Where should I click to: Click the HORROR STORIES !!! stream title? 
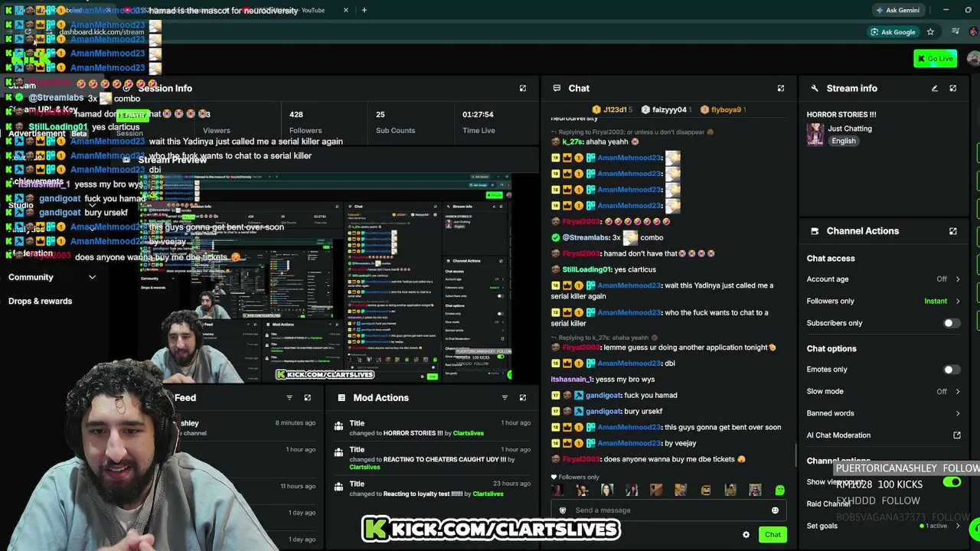841,115
